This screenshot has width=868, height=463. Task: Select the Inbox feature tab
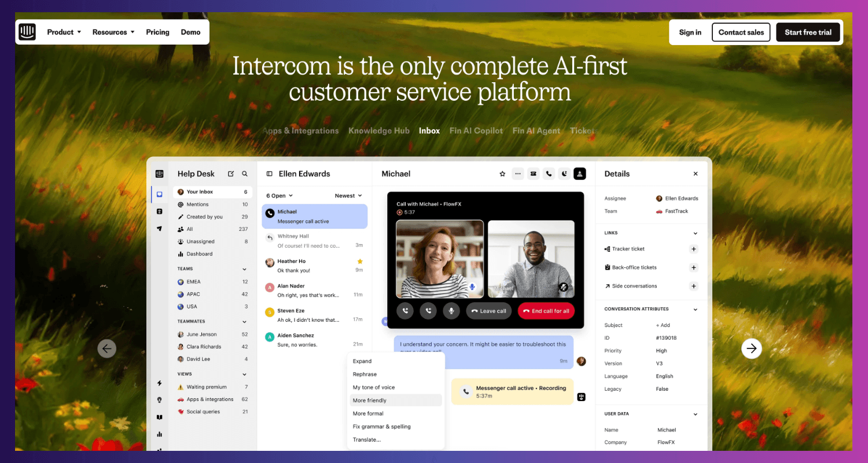click(429, 131)
